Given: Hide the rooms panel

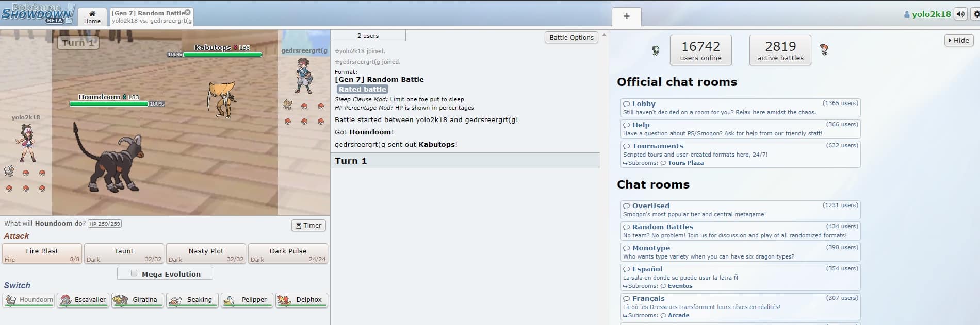Looking at the screenshot, I should click(x=959, y=40).
